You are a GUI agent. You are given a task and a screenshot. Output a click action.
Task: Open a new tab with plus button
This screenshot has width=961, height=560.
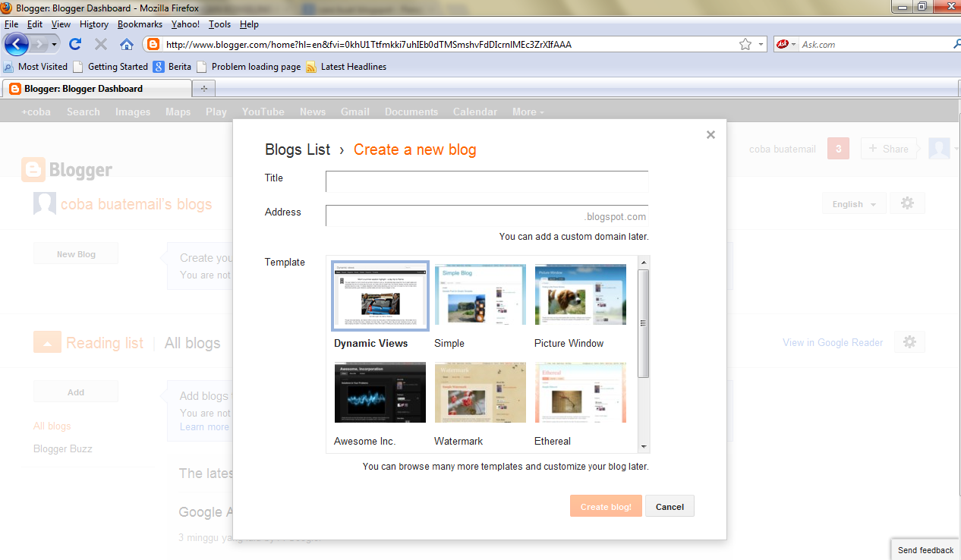(x=203, y=89)
